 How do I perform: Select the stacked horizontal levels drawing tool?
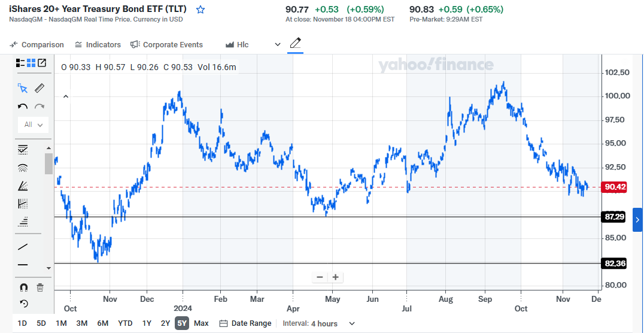pos(23,221)
